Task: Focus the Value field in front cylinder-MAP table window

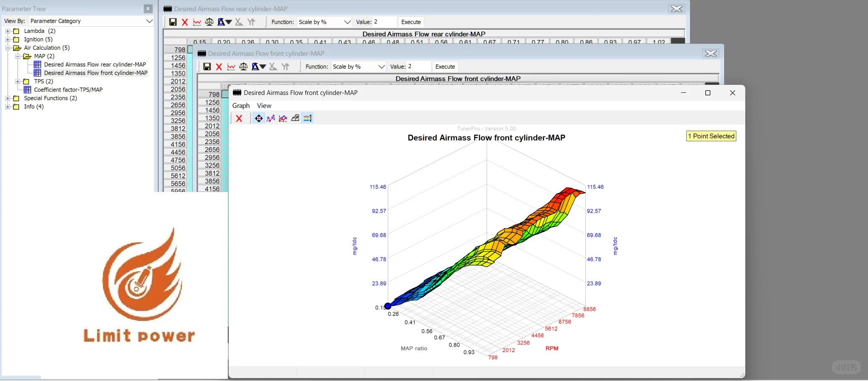Action: [x=419, y=66]
